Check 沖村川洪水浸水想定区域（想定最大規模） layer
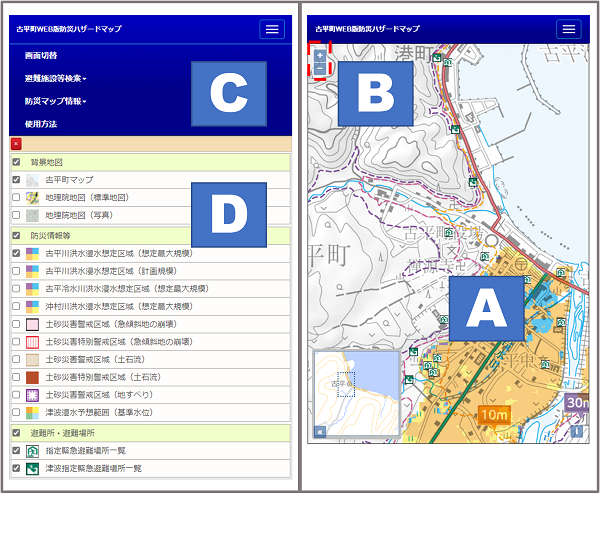The image size is (600, 538). click(x=16, y=306)
